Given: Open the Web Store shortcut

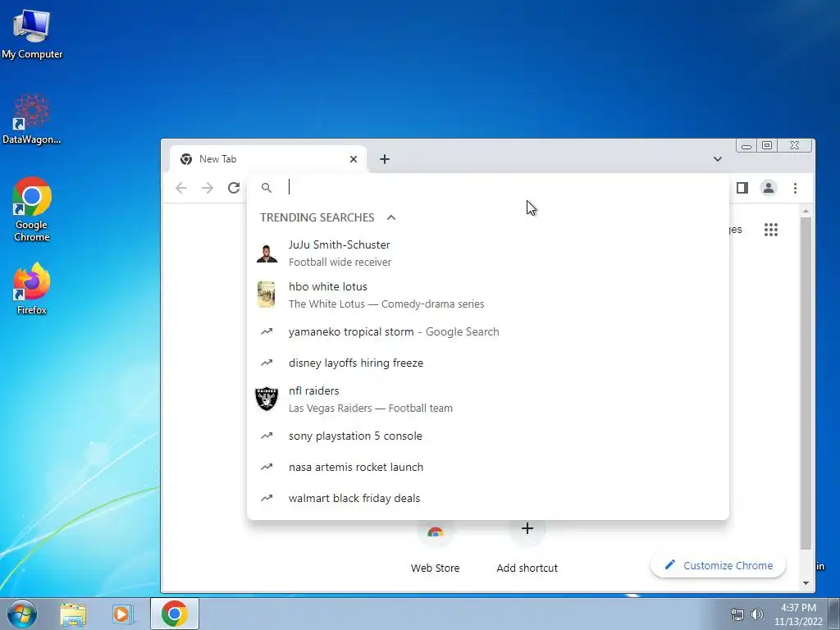Looking at the screenshot, I should coord(435,547).
